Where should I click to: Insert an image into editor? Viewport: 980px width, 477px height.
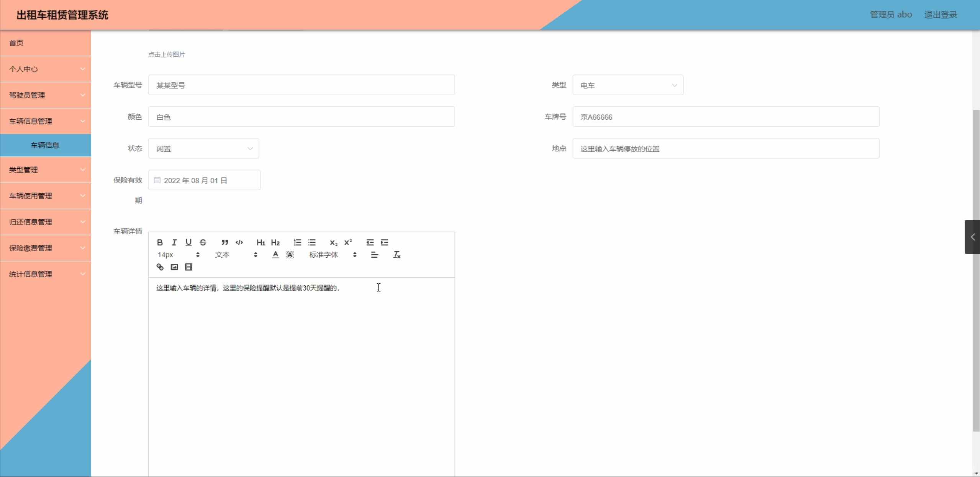[x=174, y=267]
